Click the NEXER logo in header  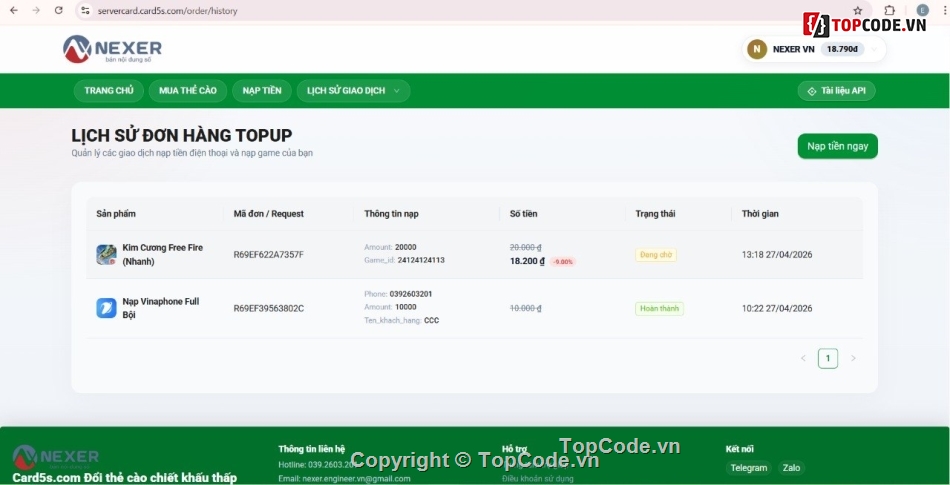tap(112, 49)
